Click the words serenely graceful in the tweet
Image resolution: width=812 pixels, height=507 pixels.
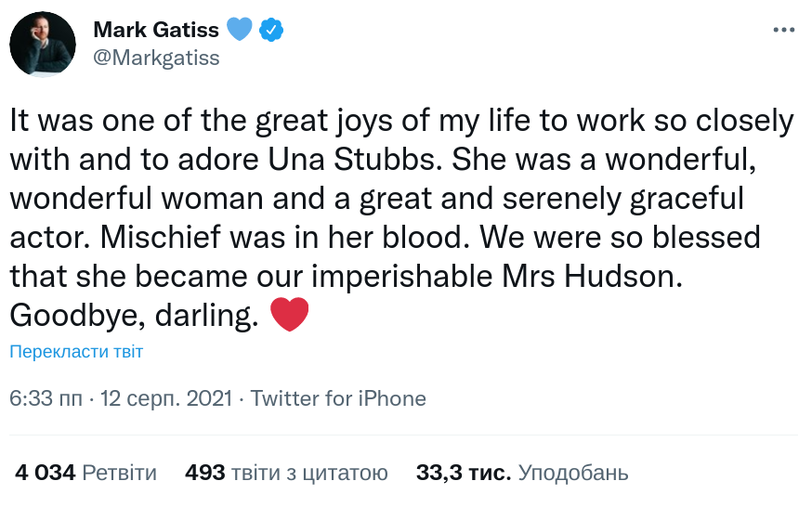[x=602, y=198]
